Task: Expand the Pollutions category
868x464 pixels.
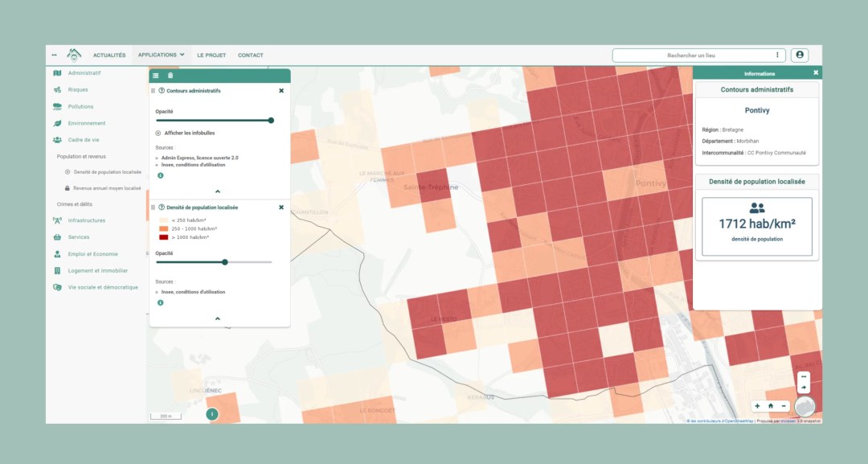Action: 74,106
